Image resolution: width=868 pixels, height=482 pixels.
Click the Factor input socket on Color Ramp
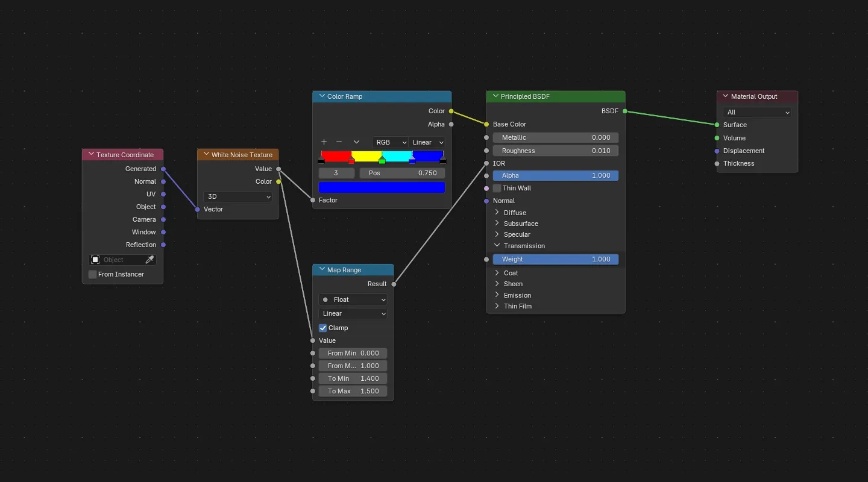313,200
